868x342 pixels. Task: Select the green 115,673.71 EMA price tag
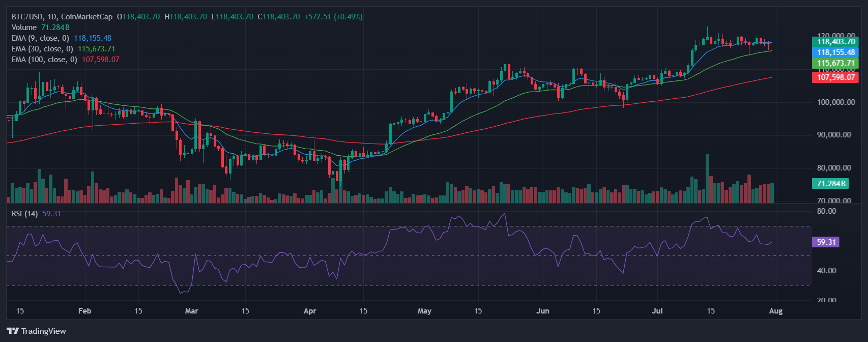tap(835, 63)
